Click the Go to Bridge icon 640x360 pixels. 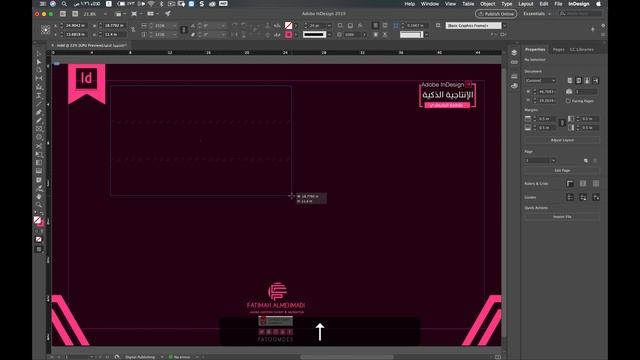tap(62, 13)
